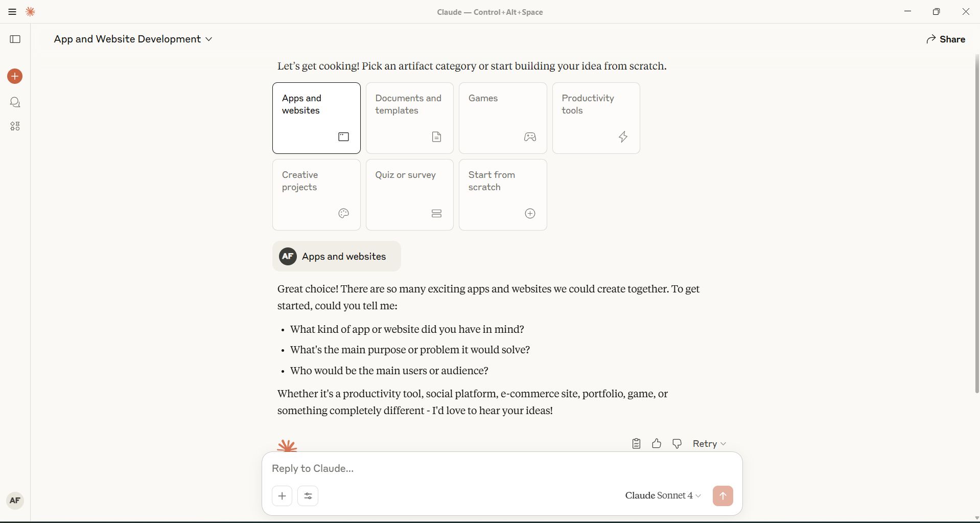This screenshot has width=980, height=523.
Task: Open the chats history icon
Action: click(x=15, y=102)
